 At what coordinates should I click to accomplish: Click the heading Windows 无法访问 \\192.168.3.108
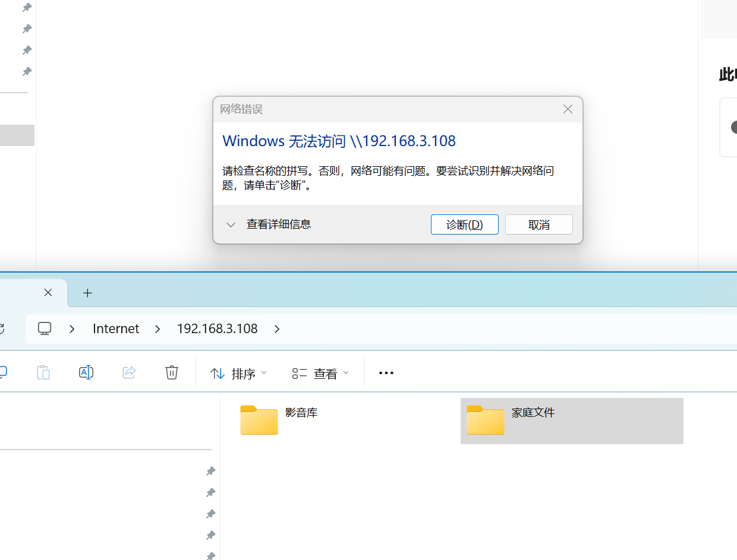click(339, 141)
